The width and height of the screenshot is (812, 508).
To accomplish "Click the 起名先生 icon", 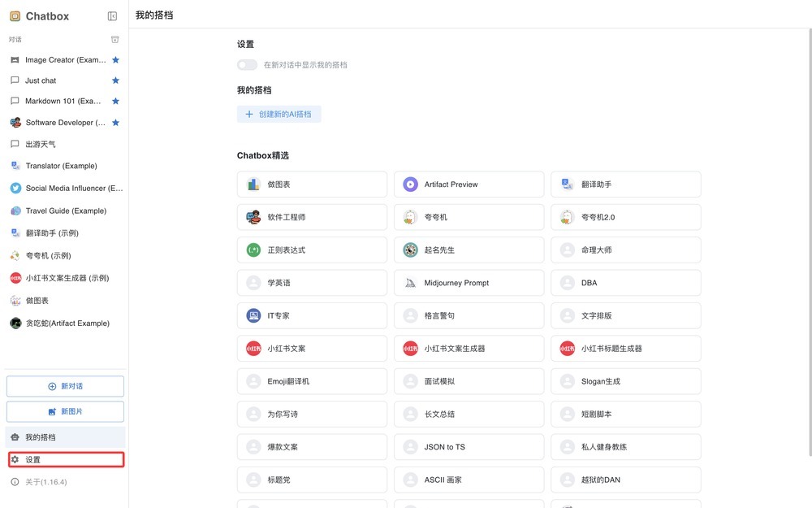I will (410, 250).
